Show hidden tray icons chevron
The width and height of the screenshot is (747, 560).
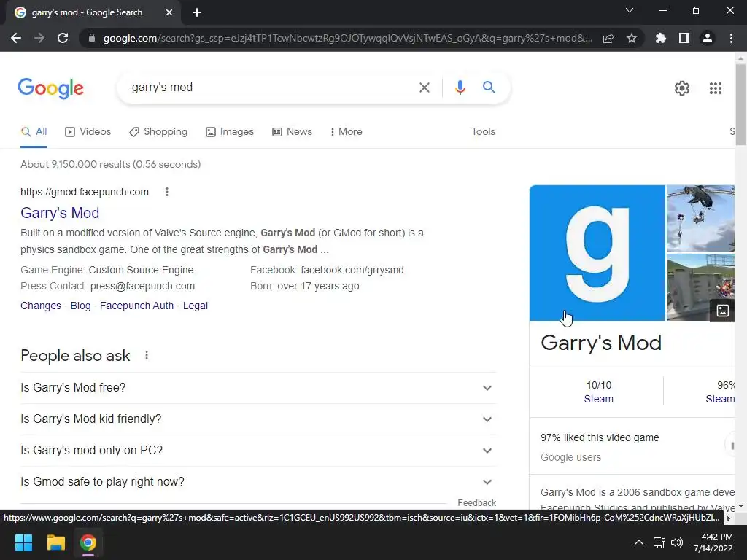click(639, 542)
